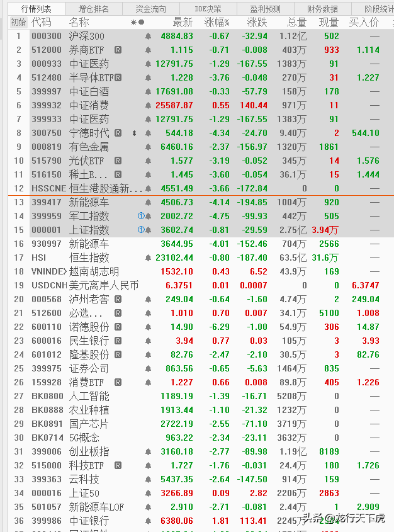Select the BK0800 人工智能 row

pos(201,396)
